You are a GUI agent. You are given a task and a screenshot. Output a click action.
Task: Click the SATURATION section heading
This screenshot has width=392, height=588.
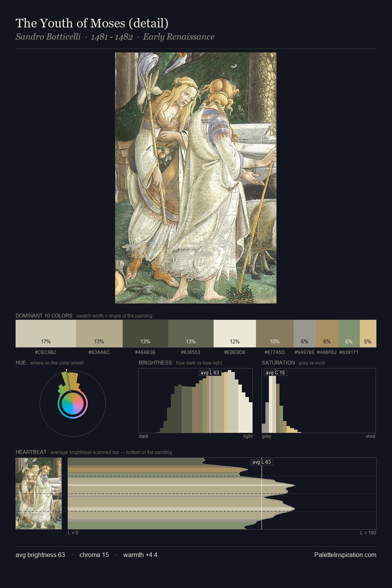coord(278,363)
